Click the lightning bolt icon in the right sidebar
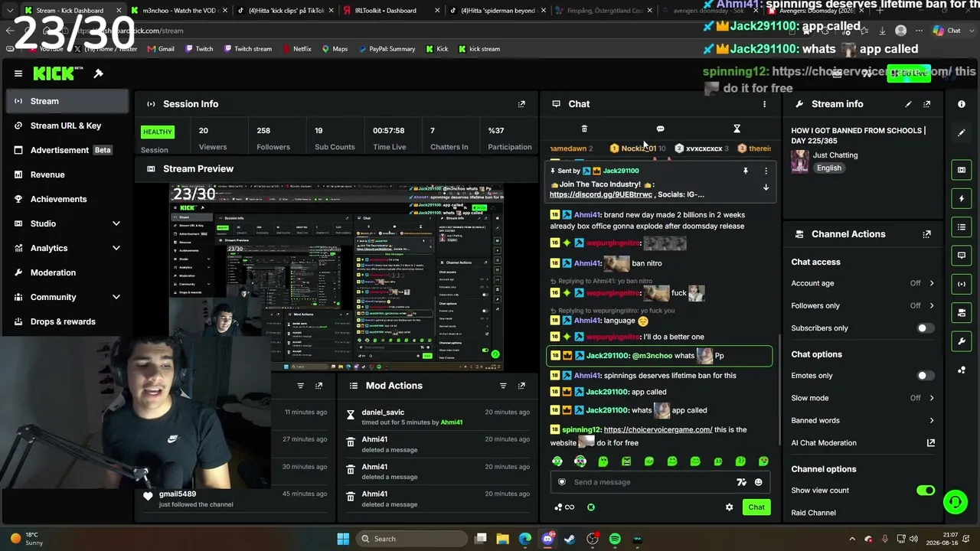The width and height of the screenshot is (980, 551). [962, 199]
